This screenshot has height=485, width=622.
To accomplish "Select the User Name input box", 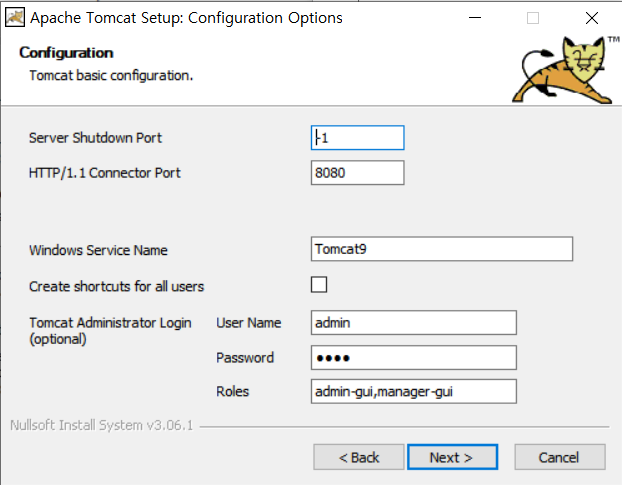I will (414, 323).
